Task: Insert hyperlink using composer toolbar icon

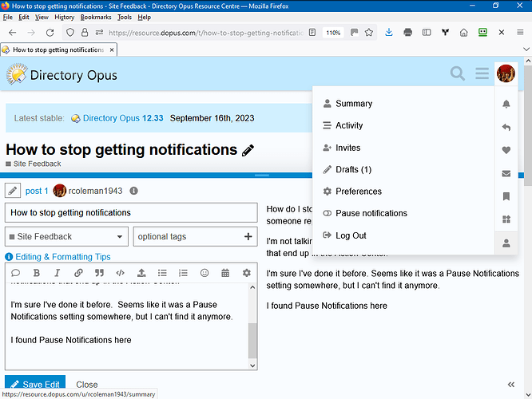Action: pyautogui.click(x=78, y=273)
